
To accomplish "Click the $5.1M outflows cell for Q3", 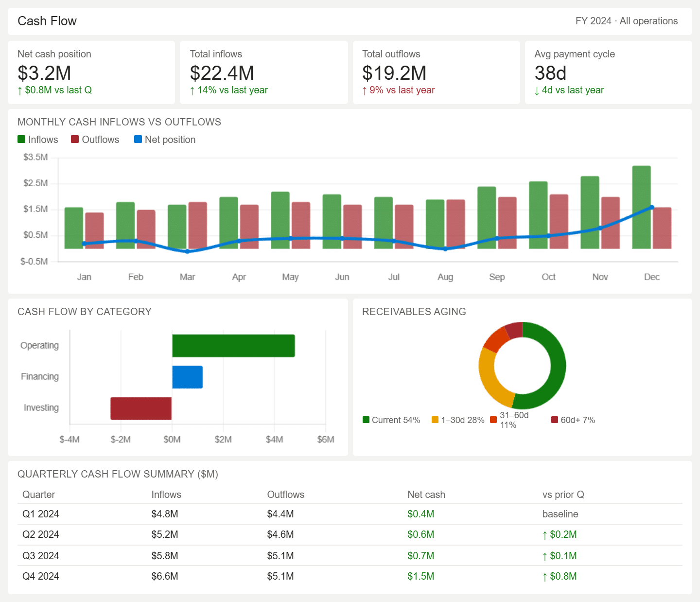I will (x=280, y=556).
